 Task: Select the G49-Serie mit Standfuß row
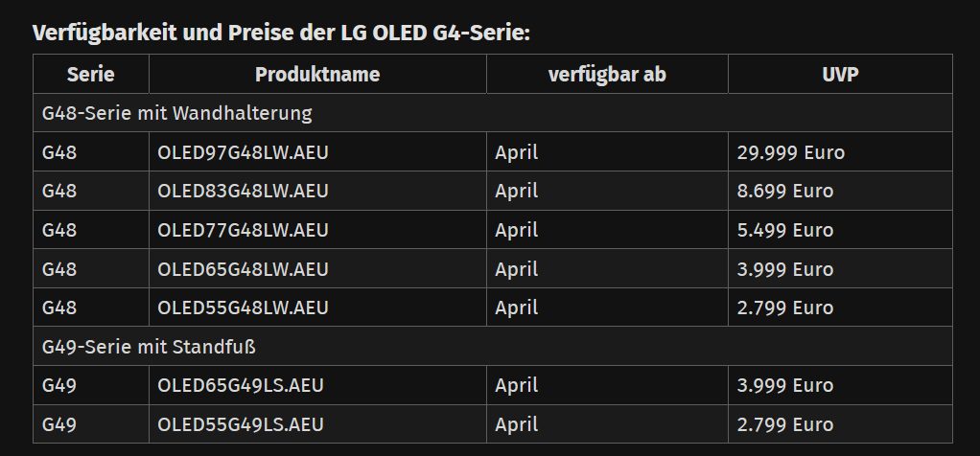[493, 346]
